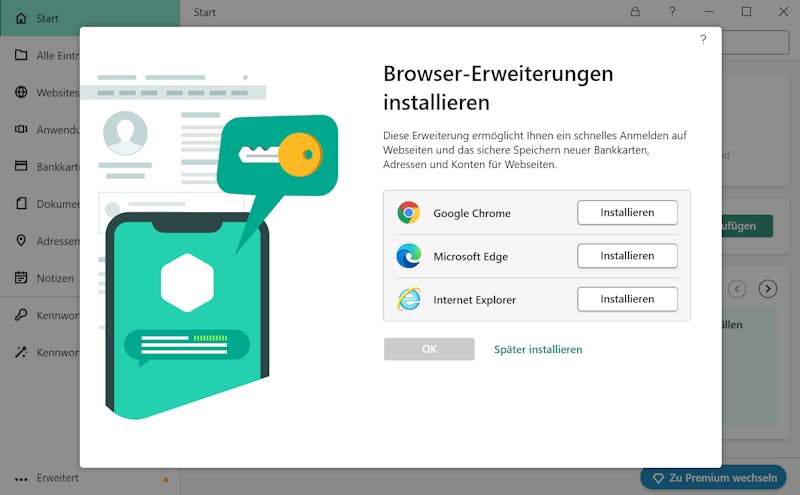Viewport: 800px width, 495px height.
Task: Open Dokumente sidebar icon
Action: [x=21, y=204]
